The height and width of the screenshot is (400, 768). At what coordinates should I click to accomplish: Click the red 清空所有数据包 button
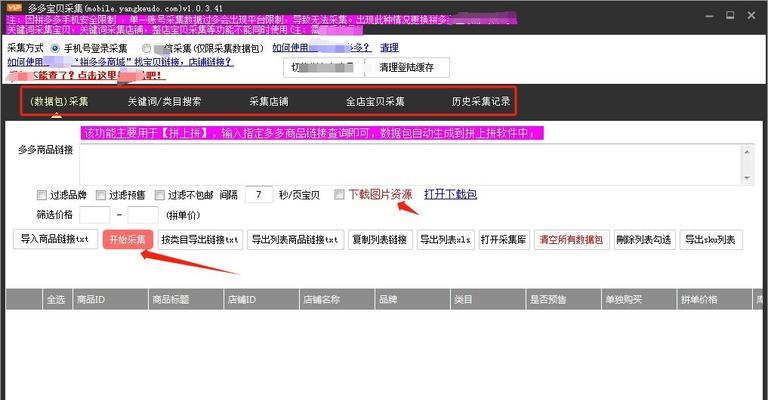pos(571,239)
